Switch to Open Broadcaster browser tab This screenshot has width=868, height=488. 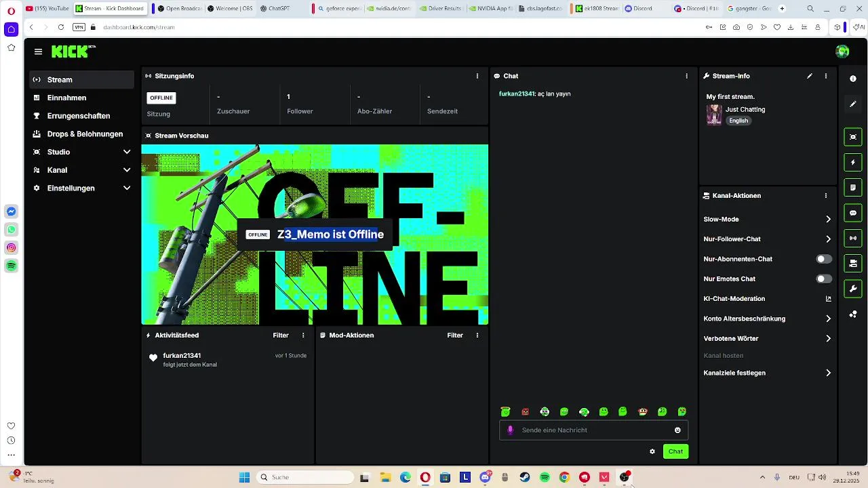point(178,8)
